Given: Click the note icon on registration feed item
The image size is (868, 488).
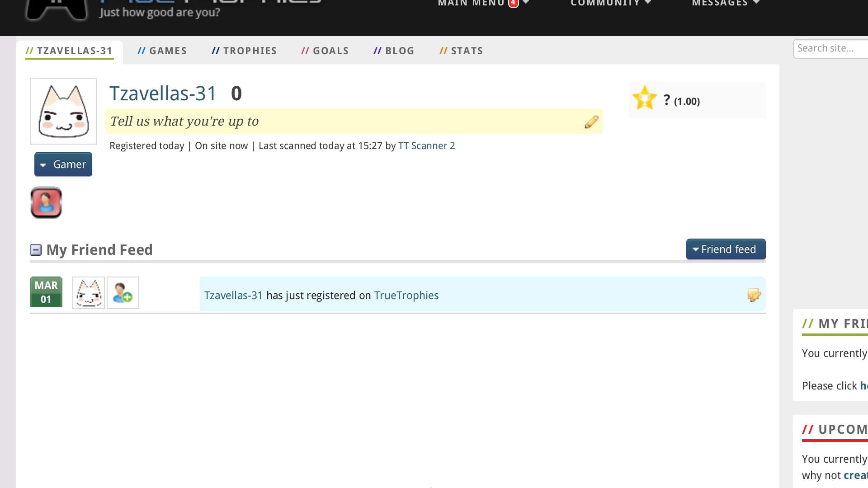Looking at the screenshot, I should 754,295.
